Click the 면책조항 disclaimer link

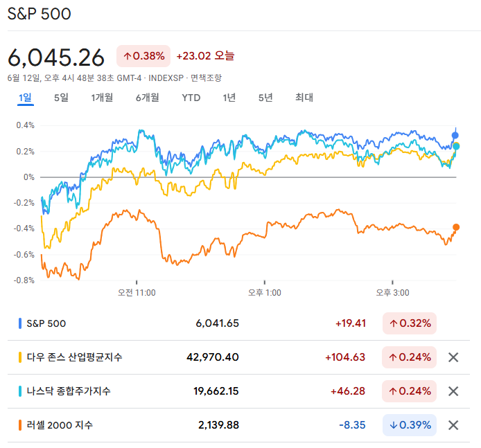(x=206, y=78)
